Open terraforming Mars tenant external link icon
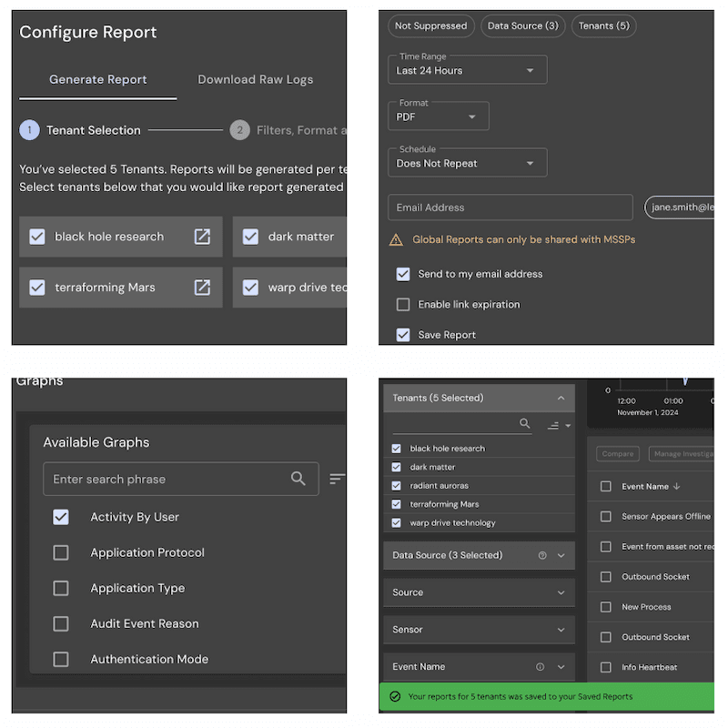The height and width of the screenshot is (728, 728). click(202, 287)
